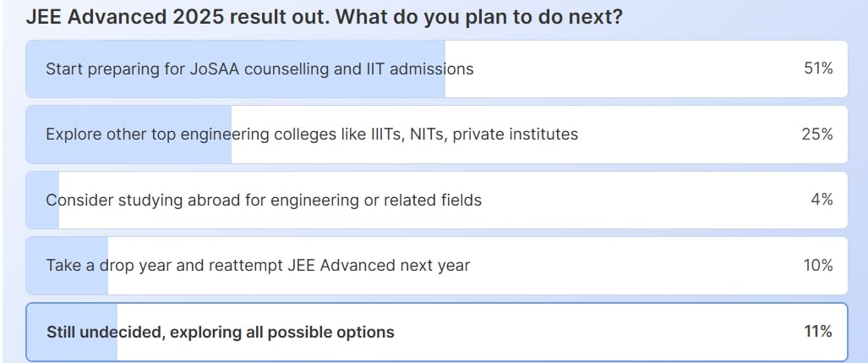Click the white unfilled area of the JoSAA bar
This screenshot has width=868, height=363.
[x=634, y=69]
